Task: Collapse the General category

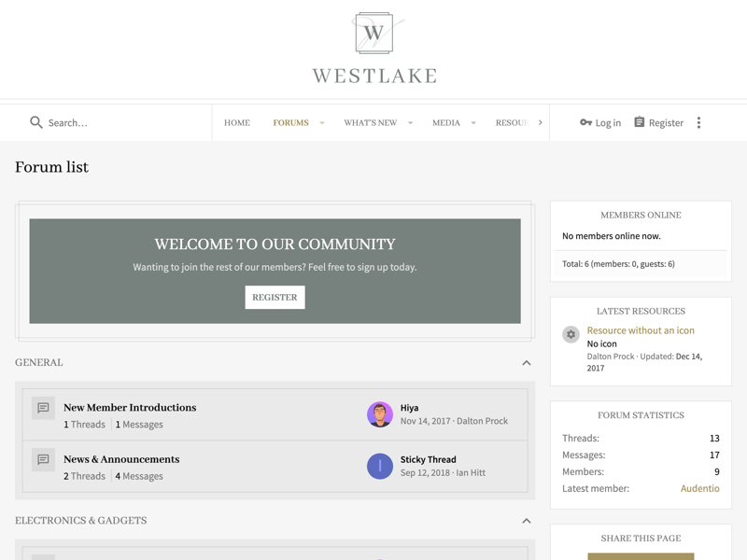Action: click(526, 363)
